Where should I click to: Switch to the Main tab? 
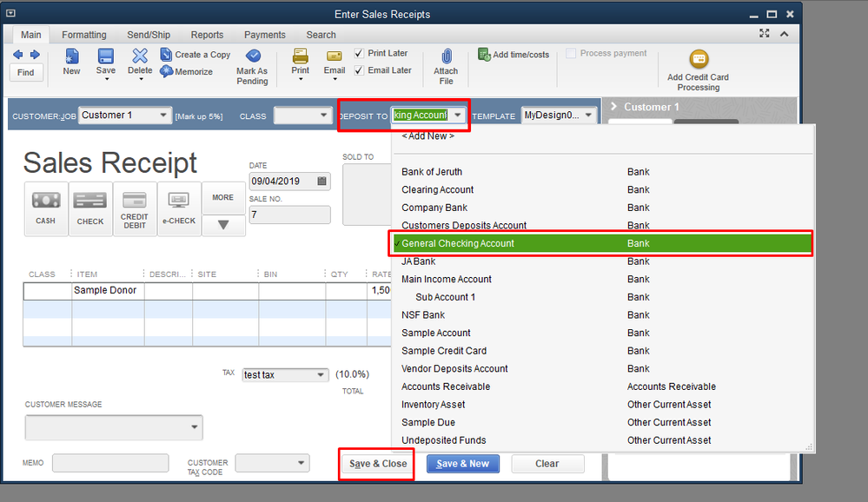[x=31, y=35]
